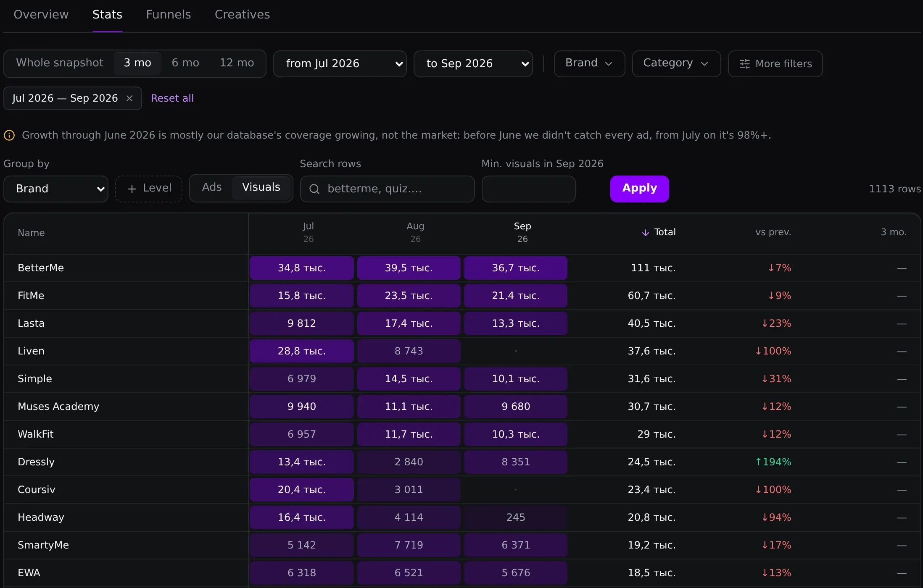Expand the Category filter dropdown
The height and width of the screenshot is (588, 923).
pyautogui.click(x=676, y=64)
